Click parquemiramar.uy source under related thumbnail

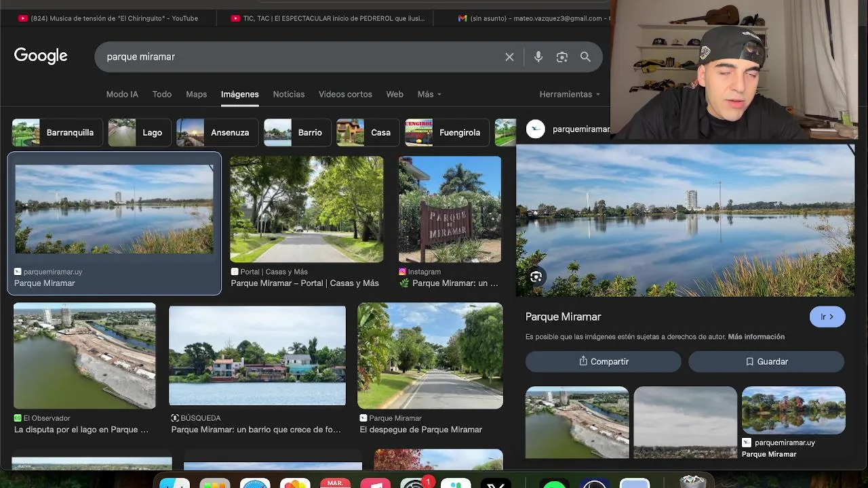click(784, 443)
